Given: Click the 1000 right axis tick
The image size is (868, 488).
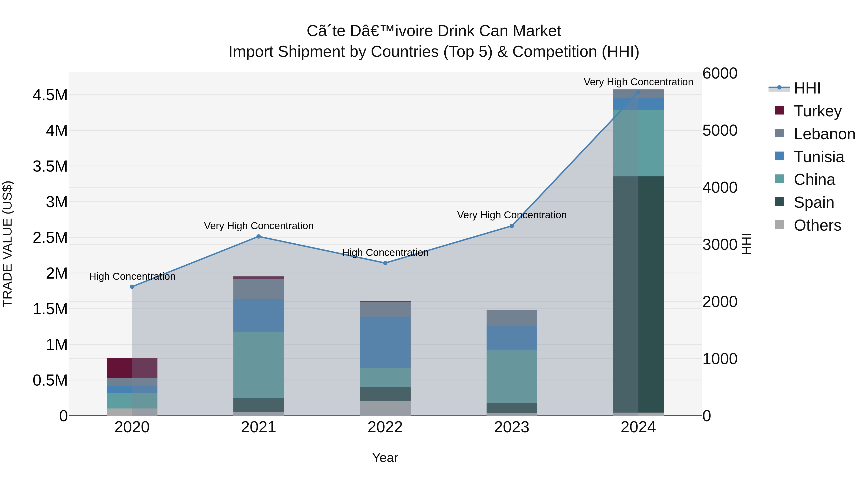Looking at the screenshot, I should [720, 359].
